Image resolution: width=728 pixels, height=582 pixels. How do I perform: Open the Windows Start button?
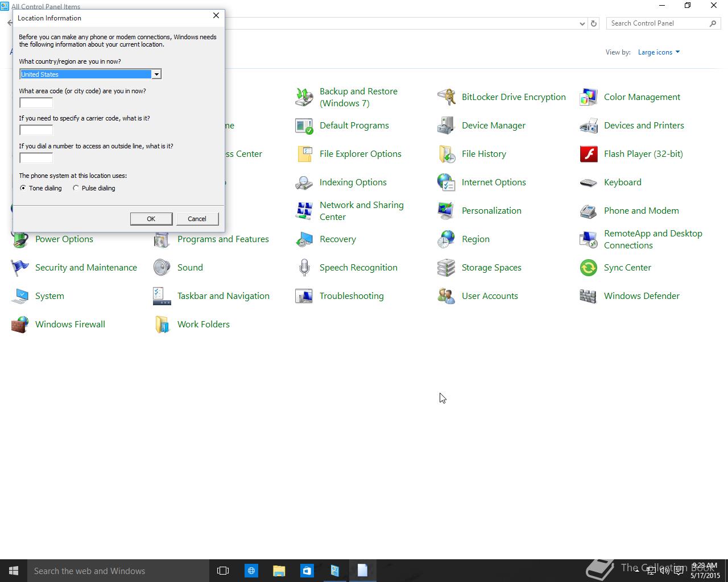pos(14,571)
